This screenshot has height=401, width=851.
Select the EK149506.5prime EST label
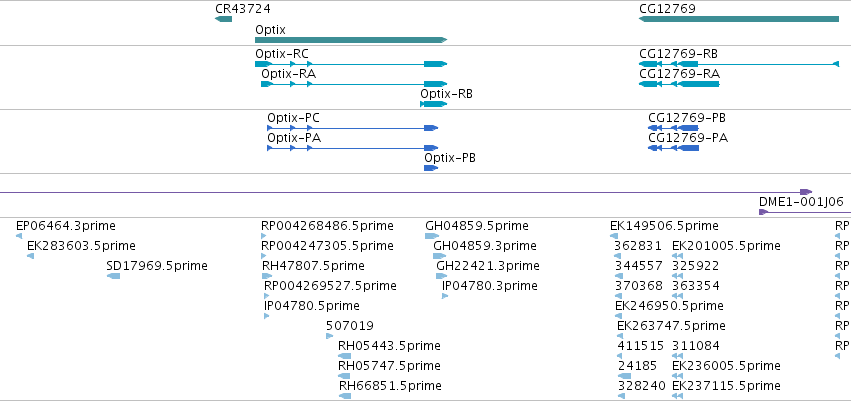click(664, 226)
